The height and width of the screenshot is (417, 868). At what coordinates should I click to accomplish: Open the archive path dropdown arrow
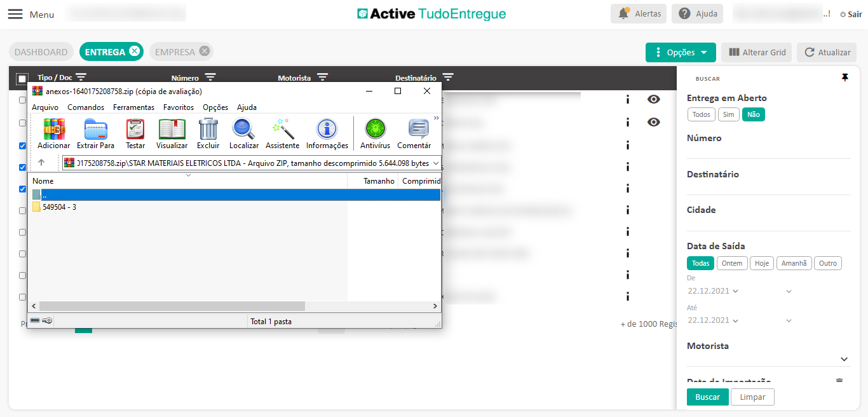435,163
